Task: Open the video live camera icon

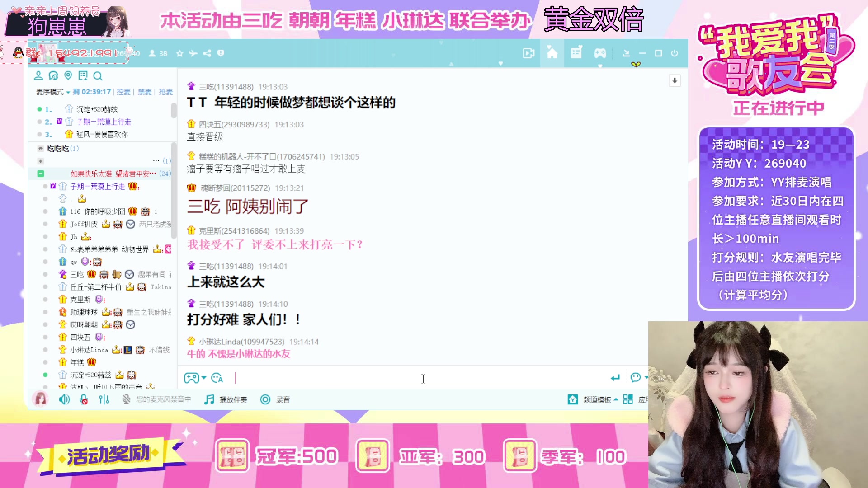Action: (528, 53)
